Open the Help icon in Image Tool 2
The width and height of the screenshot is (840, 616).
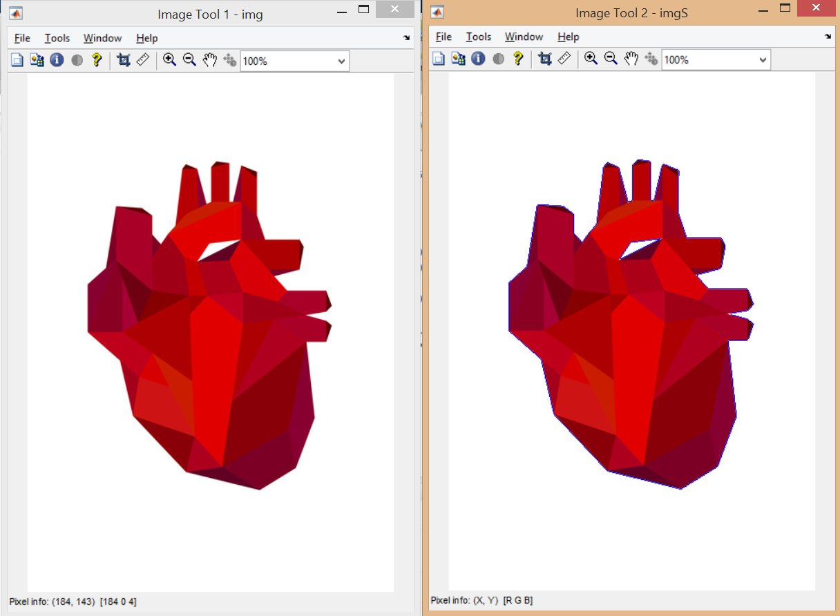coord(519,59)
